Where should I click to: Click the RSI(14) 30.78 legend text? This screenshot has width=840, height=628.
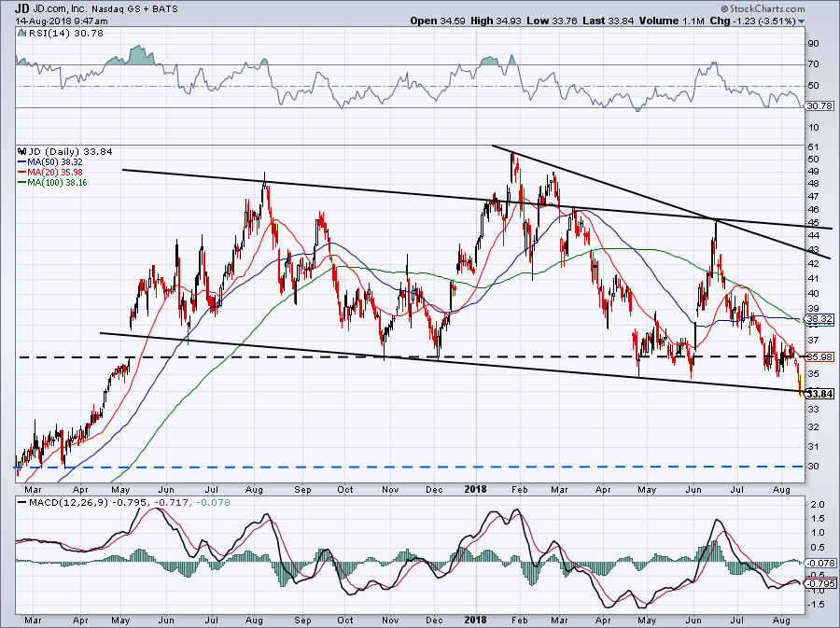(x=65, y=34)
